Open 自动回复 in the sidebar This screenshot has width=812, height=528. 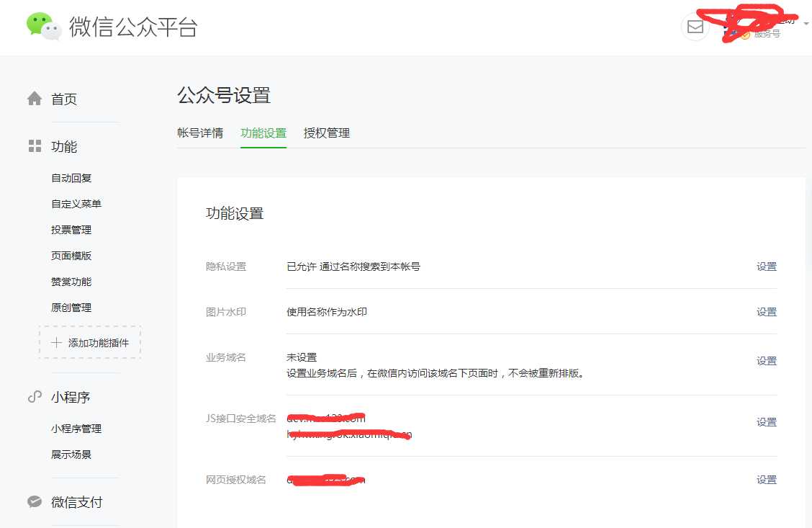pos(71,178)
